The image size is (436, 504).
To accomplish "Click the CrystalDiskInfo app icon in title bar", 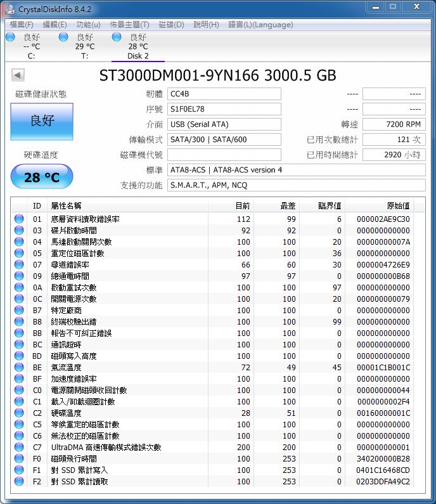I will coord(10,9).
